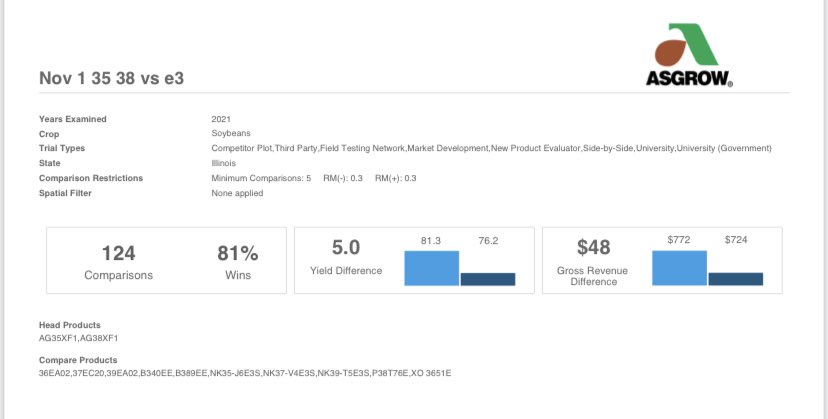
Task: Click the 'RM(-): 0.3' value
Action: [x=343, y=178]
